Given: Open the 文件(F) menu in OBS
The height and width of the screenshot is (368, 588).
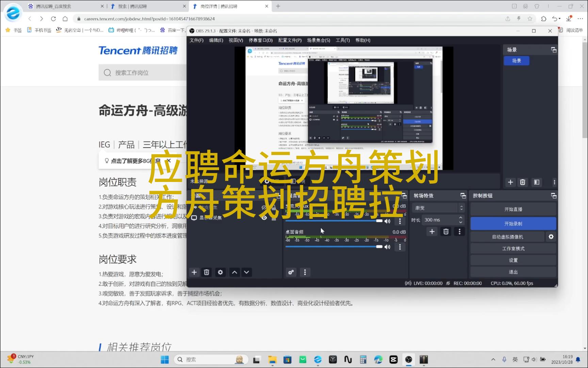Looking at the screenshot, I should (x=196, y=40).
